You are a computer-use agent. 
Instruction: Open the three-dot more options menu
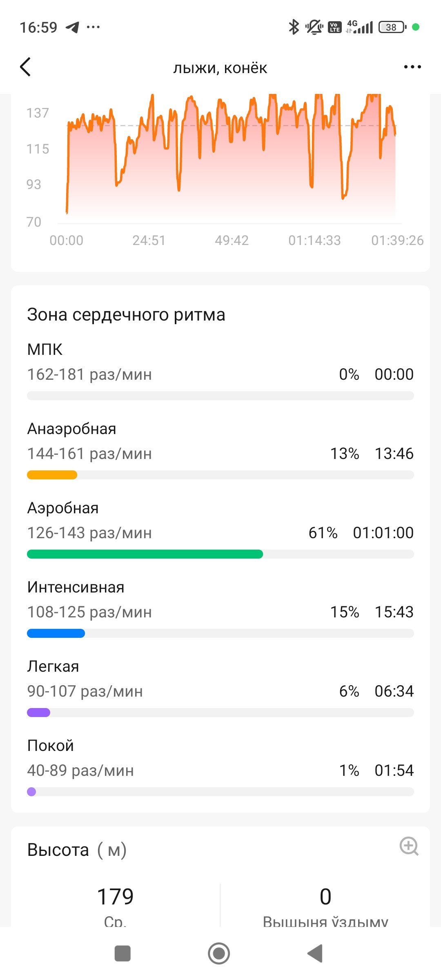pyautogui.click(x=412, y=67)
